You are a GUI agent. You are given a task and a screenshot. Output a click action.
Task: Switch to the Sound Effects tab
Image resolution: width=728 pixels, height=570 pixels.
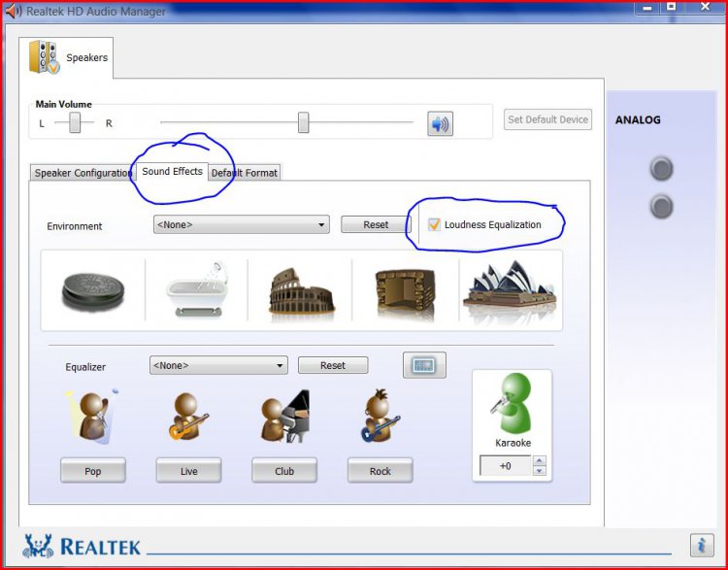(172, 172)
